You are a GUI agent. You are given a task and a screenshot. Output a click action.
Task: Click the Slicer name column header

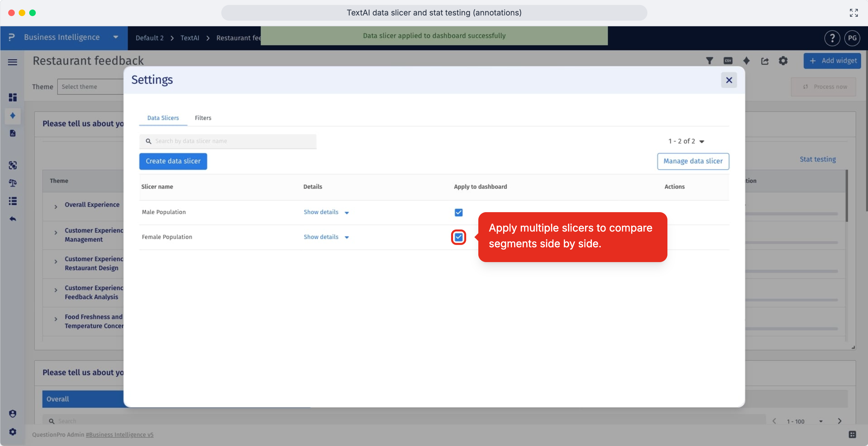click(157, 187)
